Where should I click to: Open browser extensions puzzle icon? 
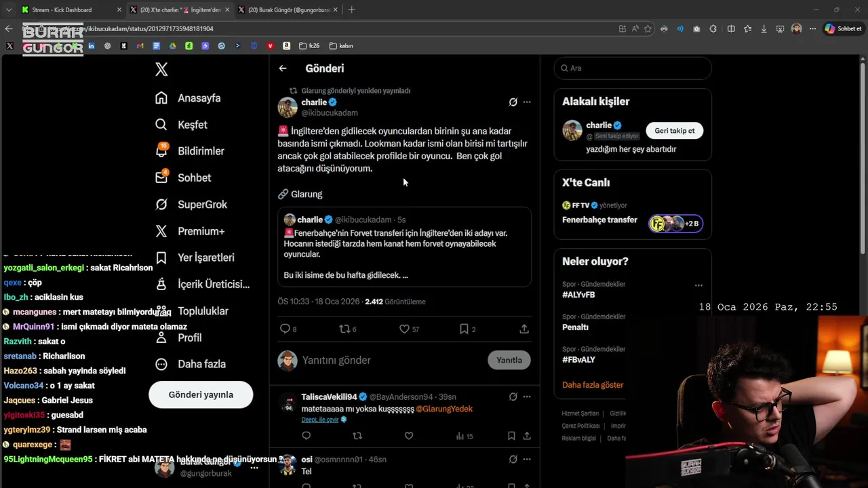click(x=713, y=28)
